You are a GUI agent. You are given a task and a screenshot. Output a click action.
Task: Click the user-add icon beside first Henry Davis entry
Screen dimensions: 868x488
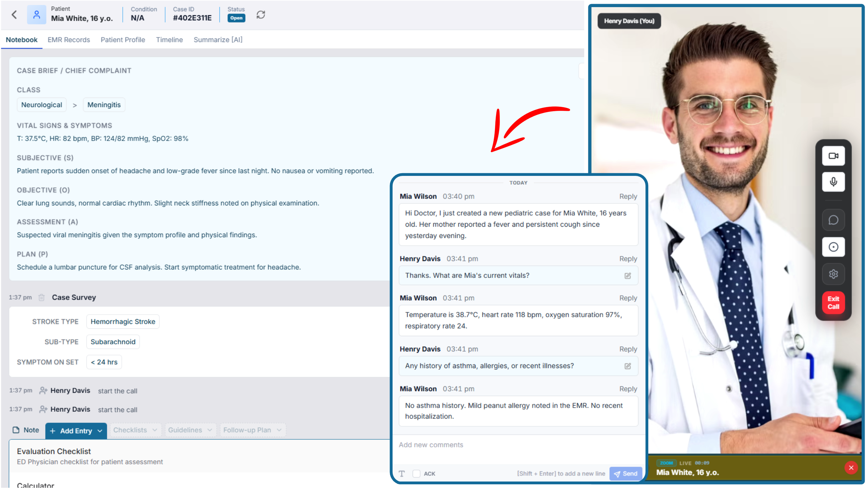click(43, 391)
